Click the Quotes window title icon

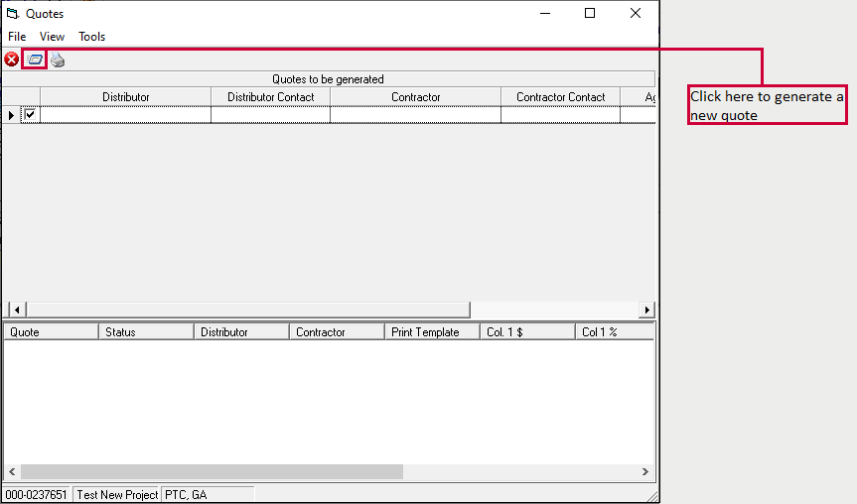point(13,14)
